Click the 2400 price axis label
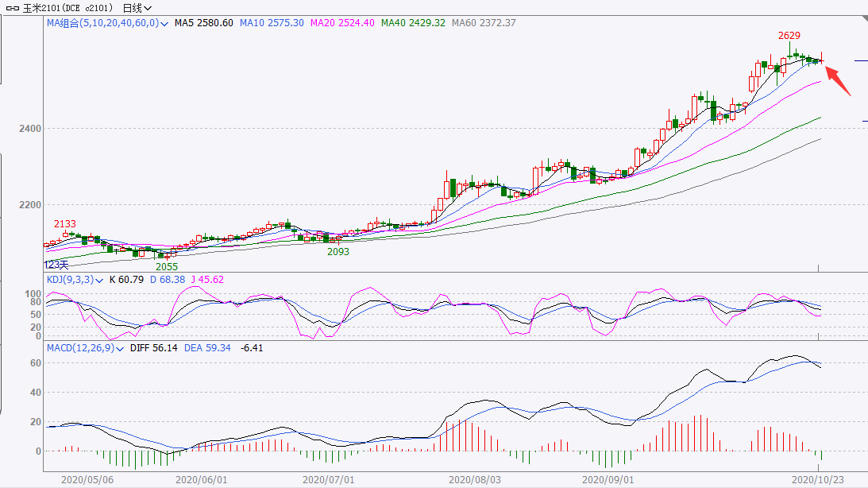This screenshot has width=868, height=488. 30,129
